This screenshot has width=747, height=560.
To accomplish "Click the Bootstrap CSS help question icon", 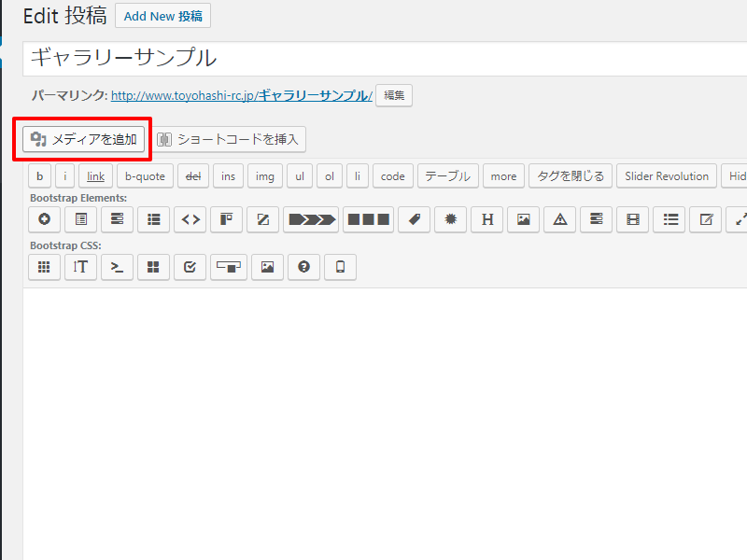I will (x=303, y=267).
